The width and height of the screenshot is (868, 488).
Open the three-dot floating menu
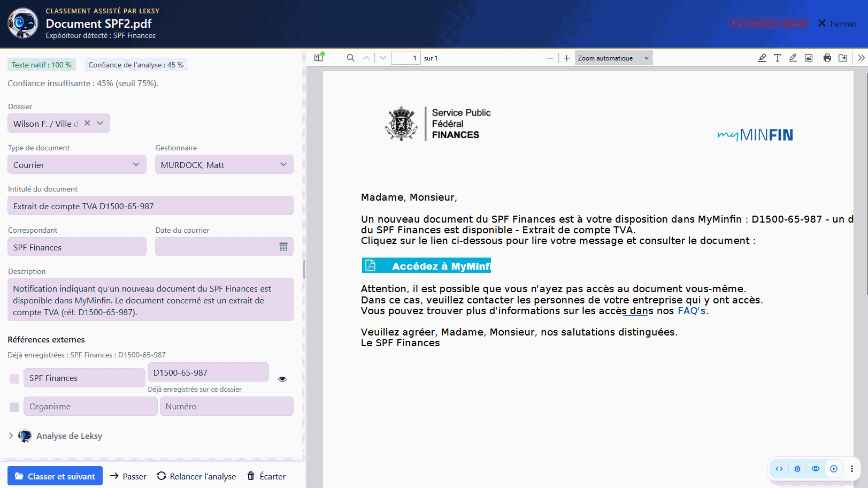[x=852, y=469]
